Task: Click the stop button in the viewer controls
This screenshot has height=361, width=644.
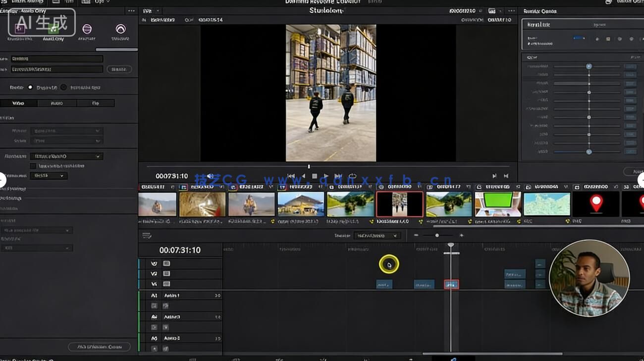Action: tap(315, 175)
